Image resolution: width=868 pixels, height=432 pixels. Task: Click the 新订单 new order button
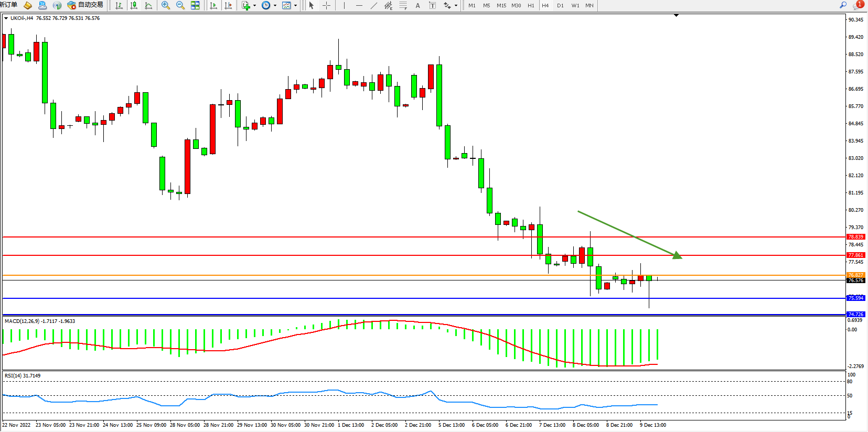(8, 5)
